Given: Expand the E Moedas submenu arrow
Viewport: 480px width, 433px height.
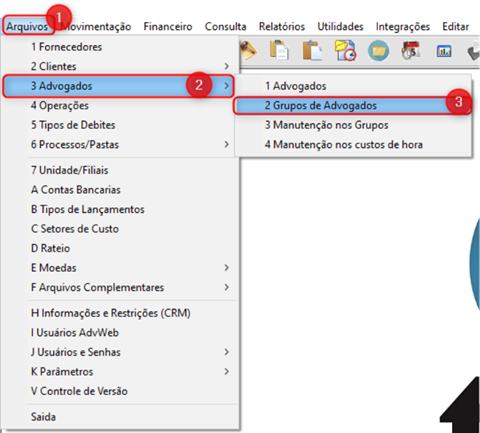Looking at the screenshot, I should (227, 268).
